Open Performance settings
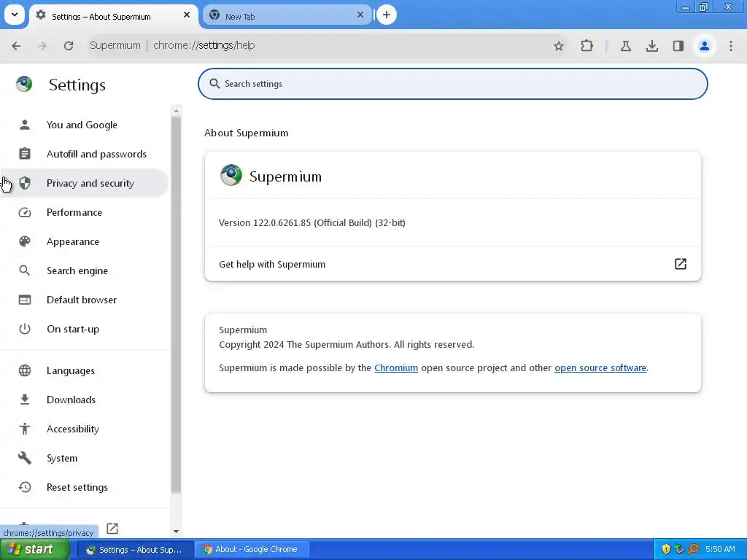This screenshot has height=560, width=747. (84, 212)
